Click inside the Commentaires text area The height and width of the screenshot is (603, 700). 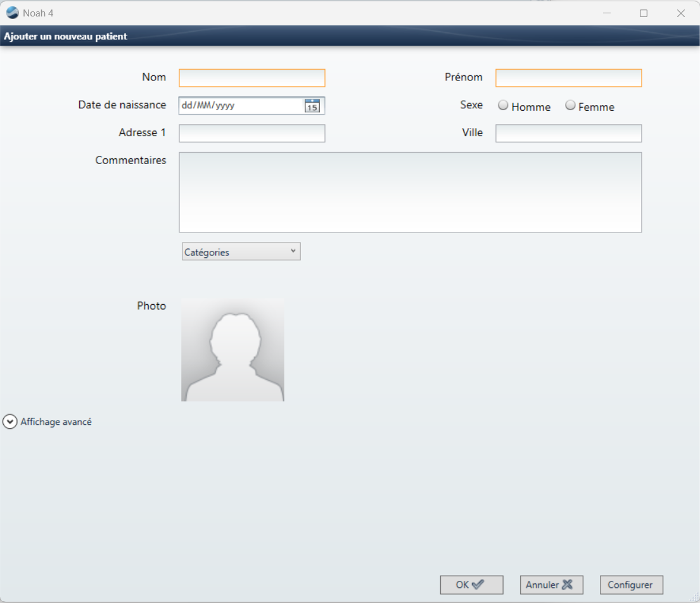[x=410, y=193]
